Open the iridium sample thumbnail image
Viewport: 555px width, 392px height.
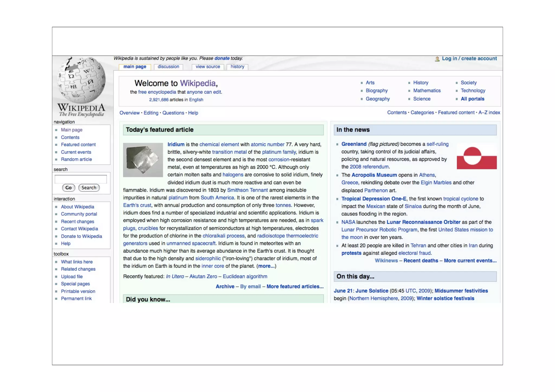(143, 160)
